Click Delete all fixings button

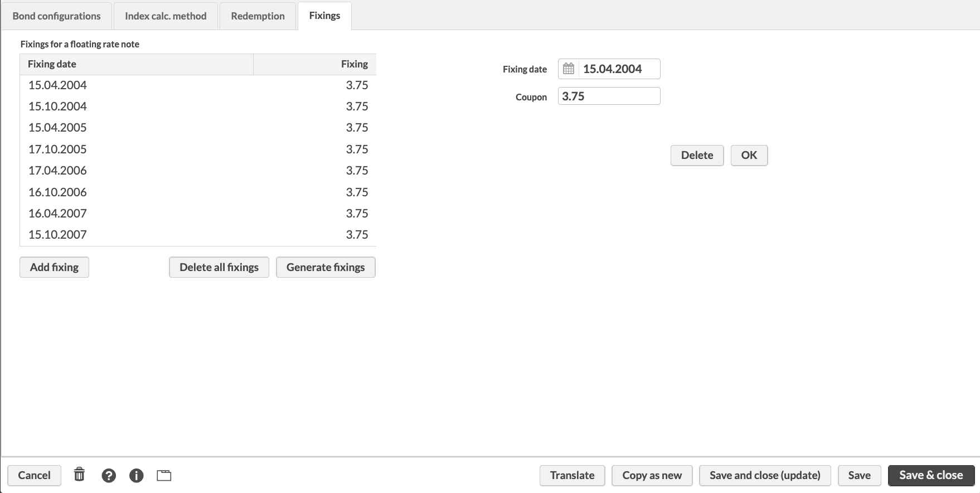(219, 267)
